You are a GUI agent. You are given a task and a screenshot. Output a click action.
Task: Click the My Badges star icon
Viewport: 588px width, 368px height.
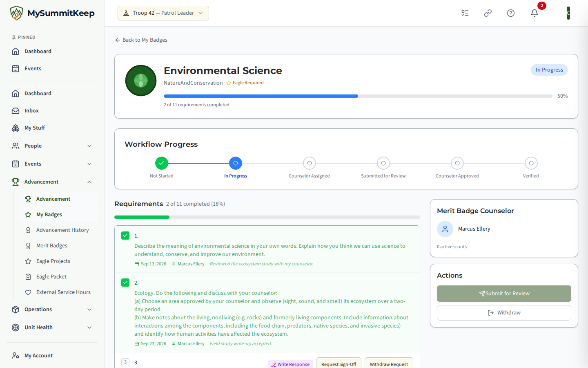[28, 215]
